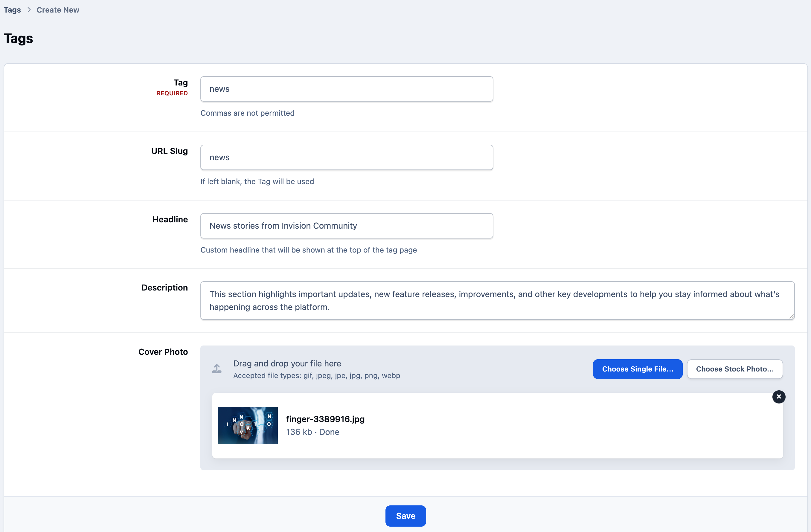Click into the Headline text field
The height and width of the screenshot is (532, 811).
coord(347,226)
